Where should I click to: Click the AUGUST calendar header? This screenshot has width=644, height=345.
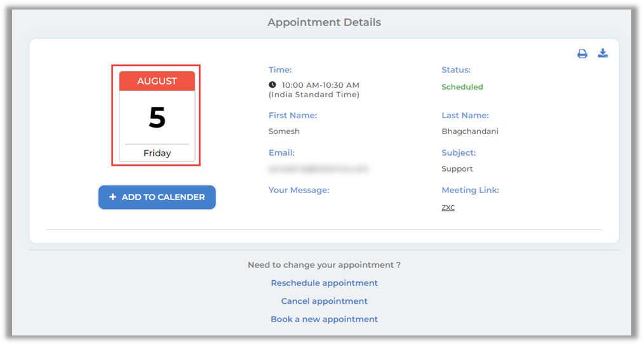(157, 81)
